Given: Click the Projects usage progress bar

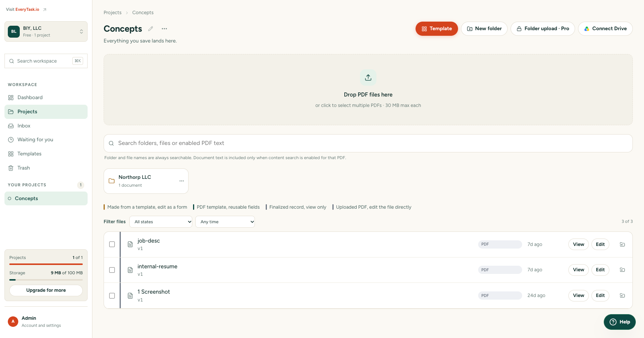Looking at the screenshot, I should (x=46, y=264).
